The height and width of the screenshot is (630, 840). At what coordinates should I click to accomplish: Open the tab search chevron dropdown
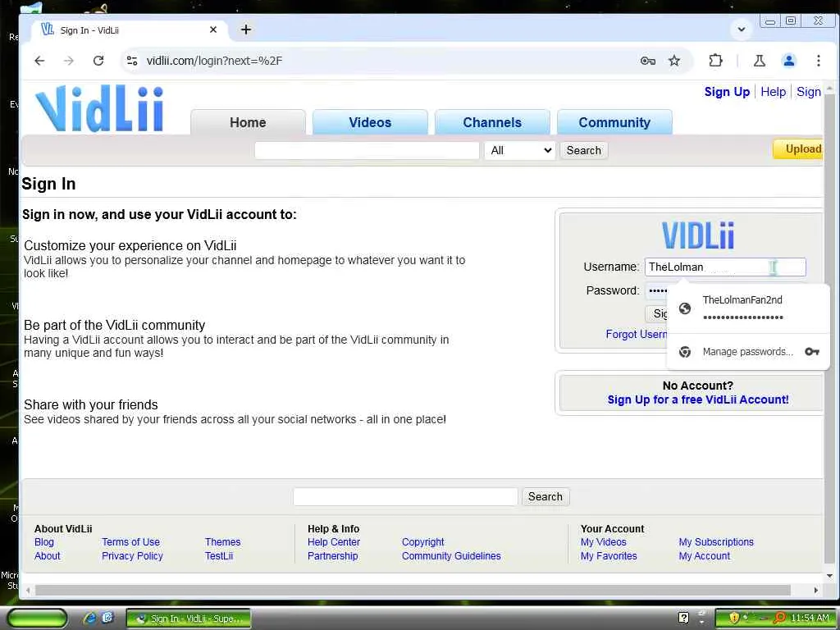click(742, 30)
